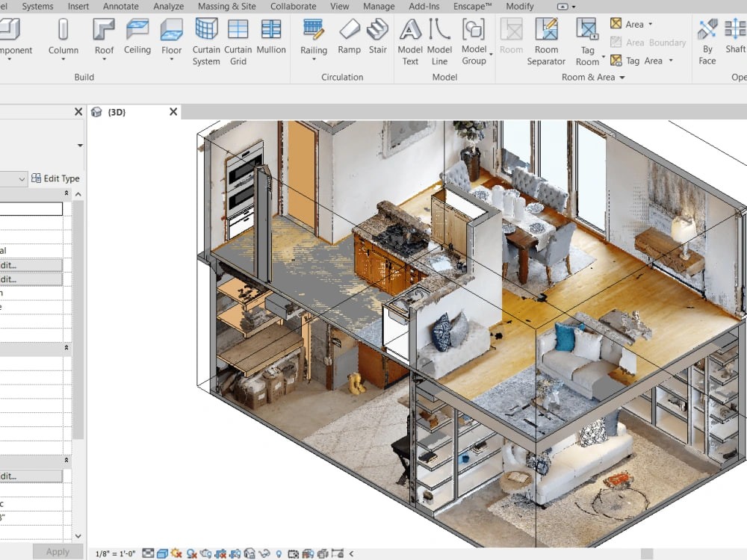Image resolution: width=747 pixels, height=560 pixels.
Task: Enable Reveal Hidden Elements lightbulb
Action: pyautogui.click(x=279, y=553)
